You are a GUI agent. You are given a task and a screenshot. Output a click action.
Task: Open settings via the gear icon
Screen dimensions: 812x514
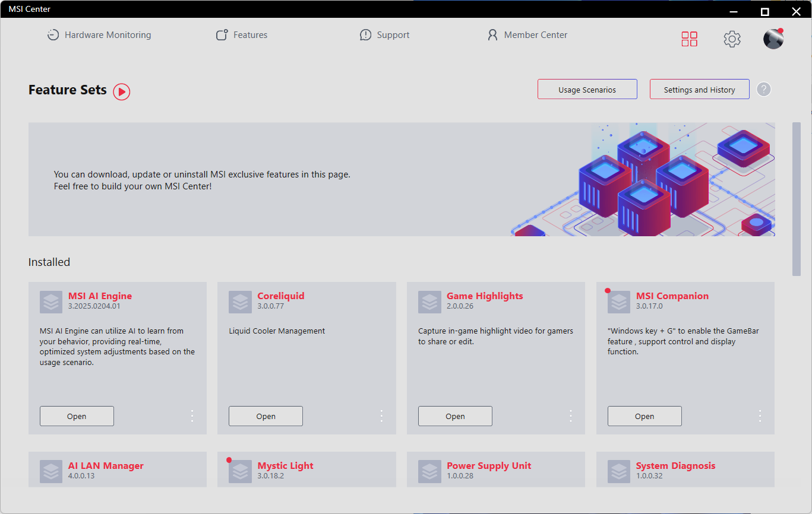[732, 39]
